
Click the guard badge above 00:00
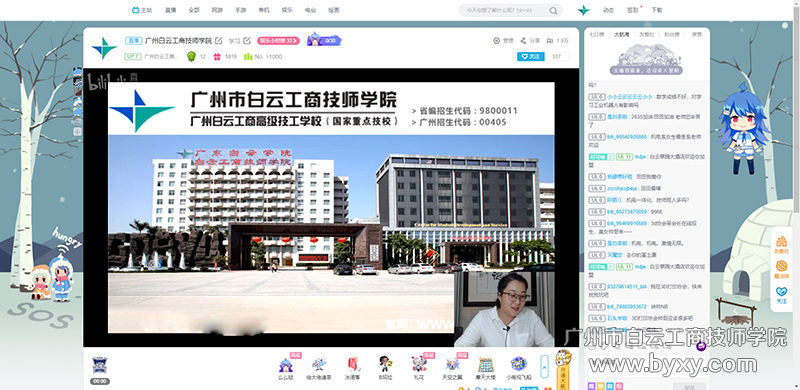tap(100, 366)
